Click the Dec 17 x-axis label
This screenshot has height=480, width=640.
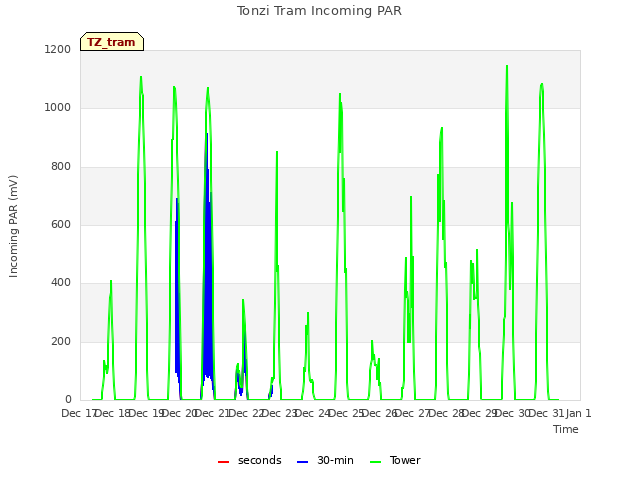pos(79,413)
